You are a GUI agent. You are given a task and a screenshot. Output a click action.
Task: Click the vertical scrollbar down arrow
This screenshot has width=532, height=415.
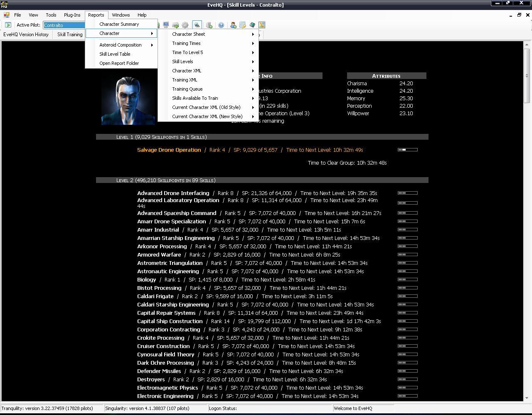(x=527, y=398)
